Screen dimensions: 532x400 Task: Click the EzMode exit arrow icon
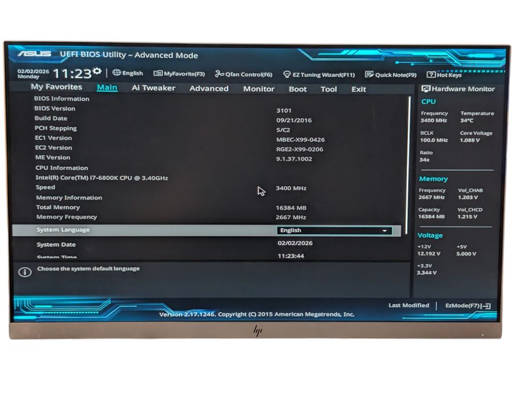click(486, 306)
